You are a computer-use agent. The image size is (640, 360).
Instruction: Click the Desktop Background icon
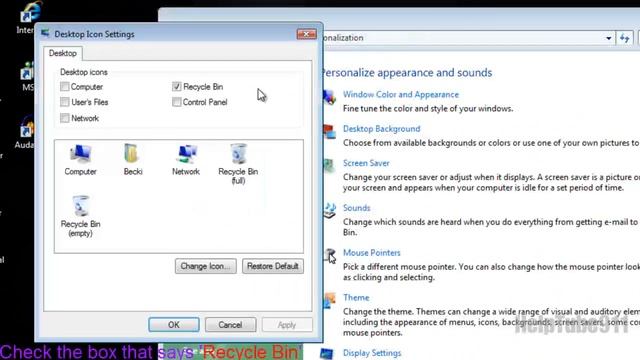pyautogui.click(x=330, y=131)
